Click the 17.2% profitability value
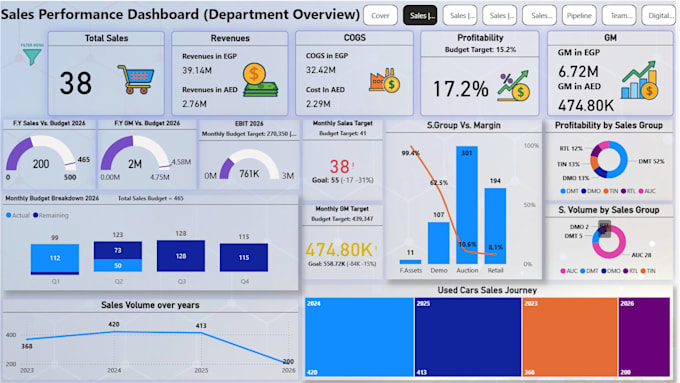The image size is (680, 383). coord(461,89)
